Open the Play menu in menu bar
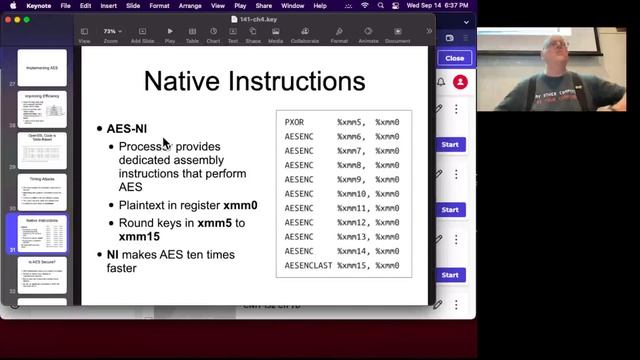The width and height of the screenshot is (640, 360). point(240,6)
